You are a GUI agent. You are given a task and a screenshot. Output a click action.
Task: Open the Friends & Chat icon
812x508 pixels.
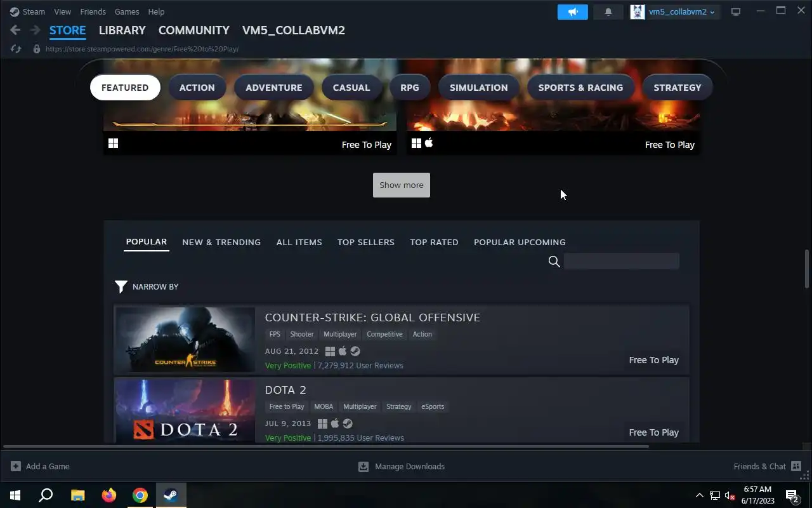click(x=796, y=466)
